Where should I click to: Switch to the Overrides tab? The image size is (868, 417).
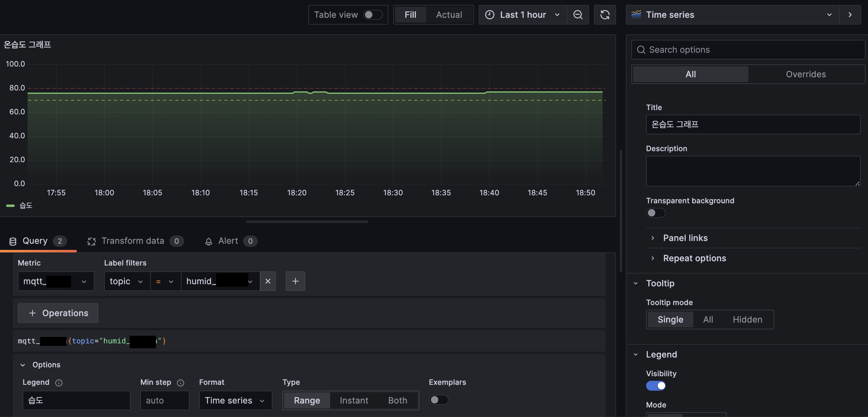(x=806, y=74)
